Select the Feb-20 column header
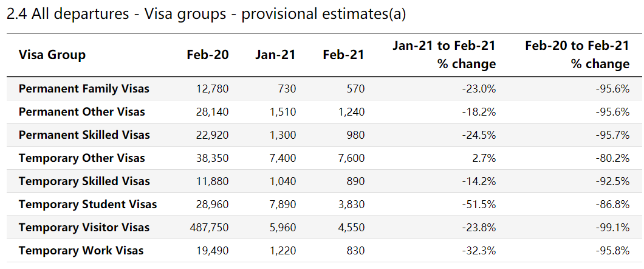 207,55
